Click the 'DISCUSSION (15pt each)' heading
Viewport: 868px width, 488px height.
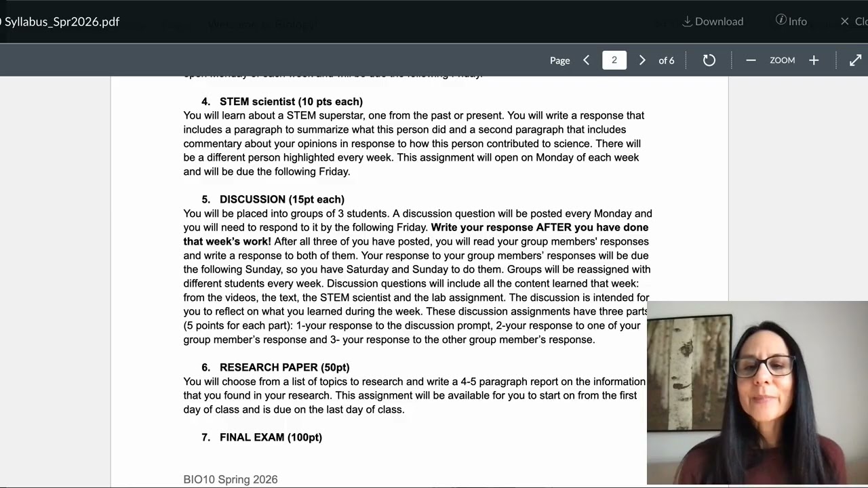point(282,199)
